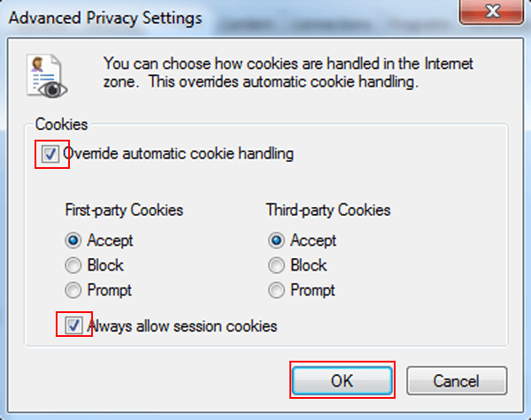
Task: Confirm settings with the OK button
Action: tap(342, 381)
